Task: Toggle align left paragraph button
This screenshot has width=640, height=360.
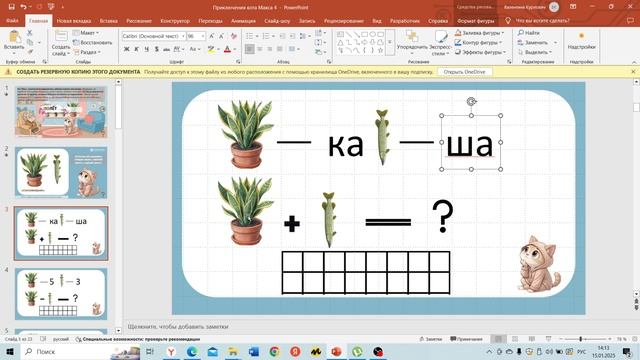Action: point(249,49)
